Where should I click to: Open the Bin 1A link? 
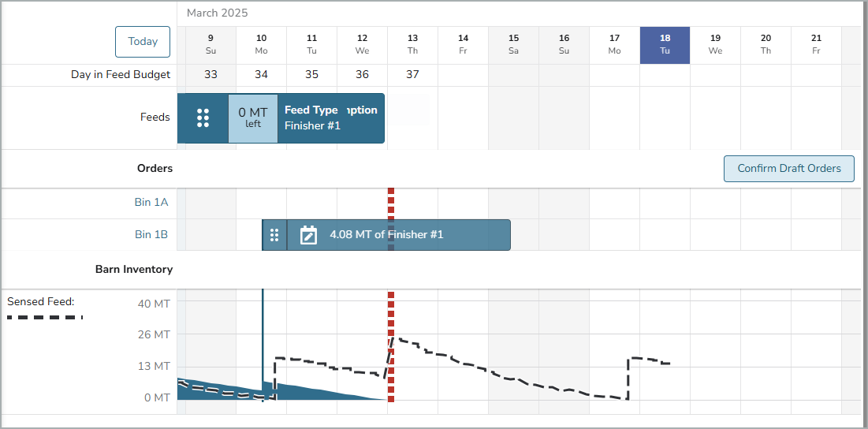coord(151,203)
